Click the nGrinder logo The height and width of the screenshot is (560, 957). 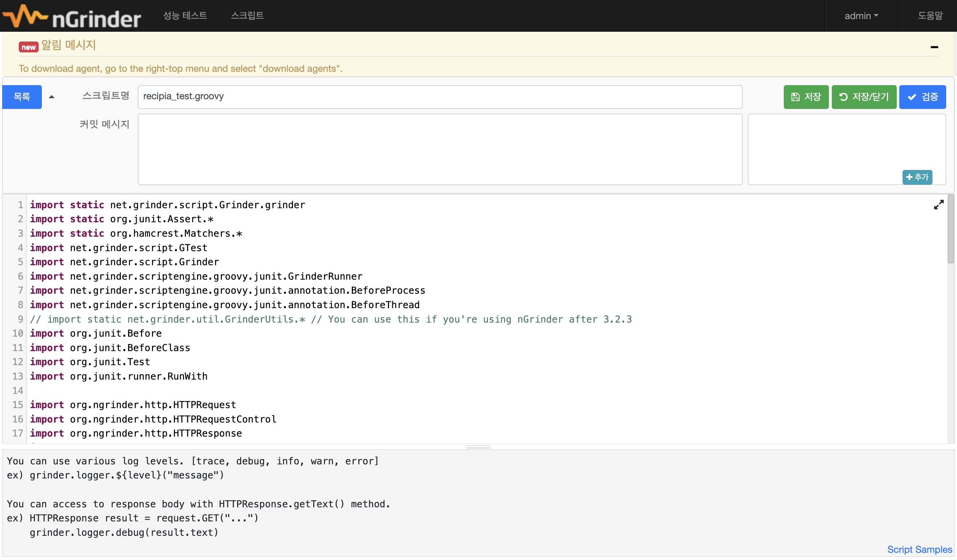tap(71, 16)
